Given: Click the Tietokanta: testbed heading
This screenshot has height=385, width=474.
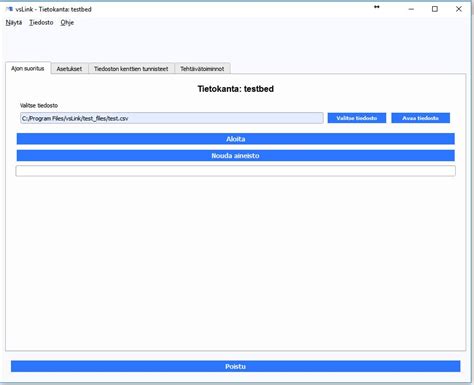Looking at the screenshot, I should [236, 89].
